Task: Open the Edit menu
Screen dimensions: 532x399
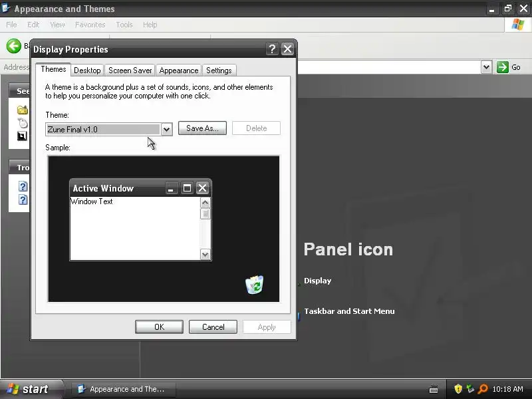Action: (33, 25)
